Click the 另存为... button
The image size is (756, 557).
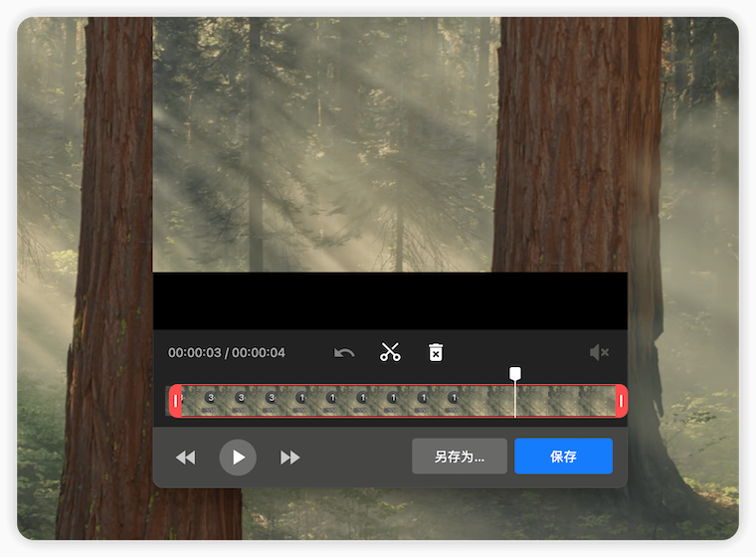(x=460, y=457)
